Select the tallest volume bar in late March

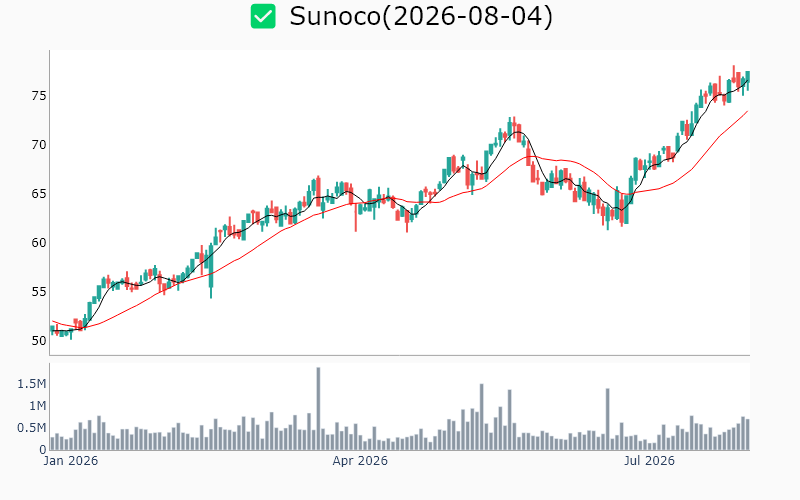click(x=318, y=409)
